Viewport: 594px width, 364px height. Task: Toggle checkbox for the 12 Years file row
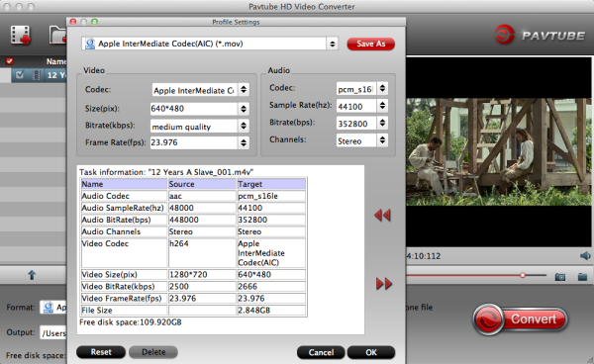pyautogui.click(x=20, y=75)
